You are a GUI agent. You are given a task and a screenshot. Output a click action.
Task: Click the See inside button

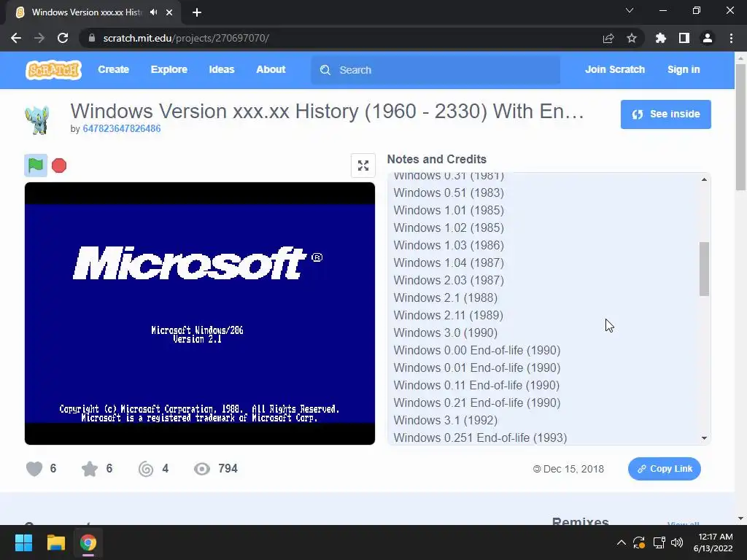coord(665,114)
